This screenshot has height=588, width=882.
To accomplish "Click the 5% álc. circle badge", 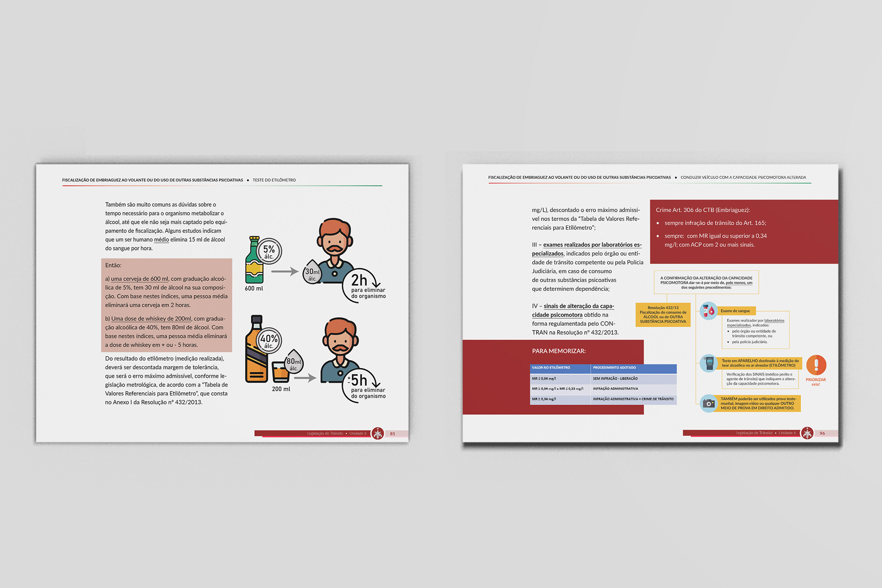I will (x=269, y=251).
